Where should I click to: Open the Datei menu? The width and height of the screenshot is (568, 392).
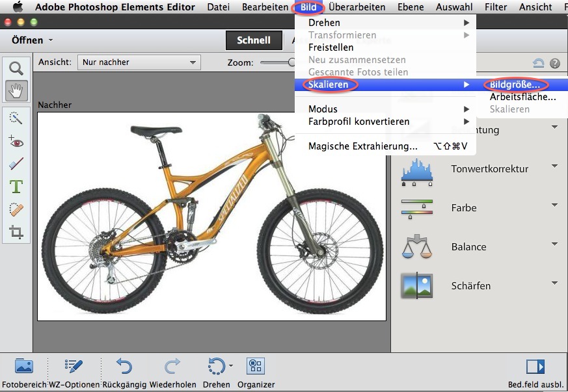click(219, 7)
